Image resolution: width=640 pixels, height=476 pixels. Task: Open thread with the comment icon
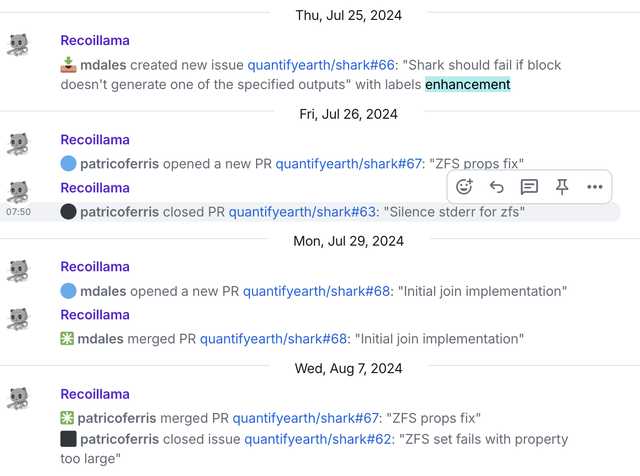[x=529, y=186]
